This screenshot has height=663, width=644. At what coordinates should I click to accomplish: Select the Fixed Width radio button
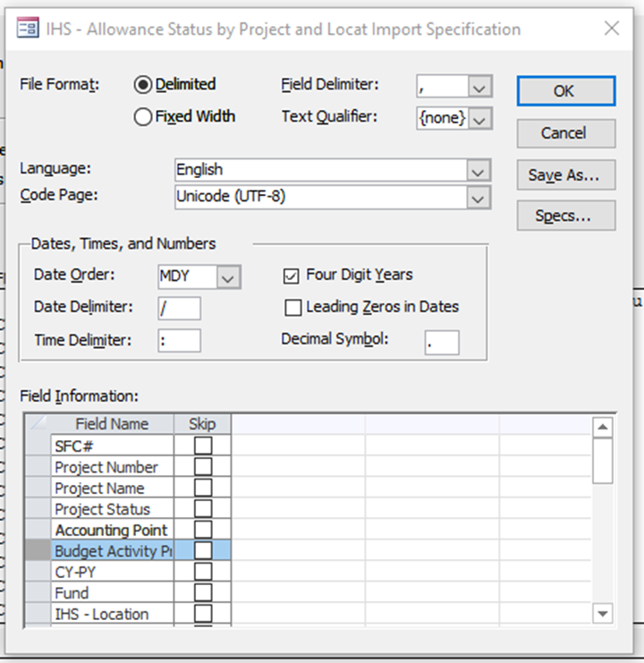pos(143,117)
